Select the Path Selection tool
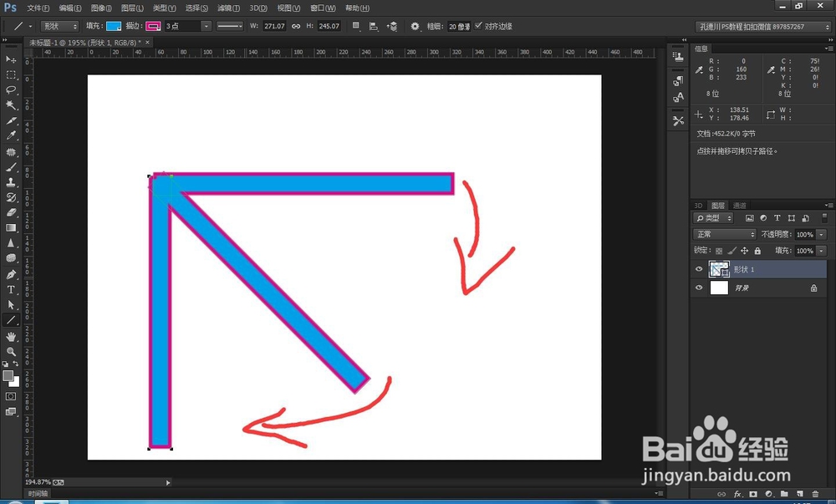This screenshot has width=836, height=504. 11,305
